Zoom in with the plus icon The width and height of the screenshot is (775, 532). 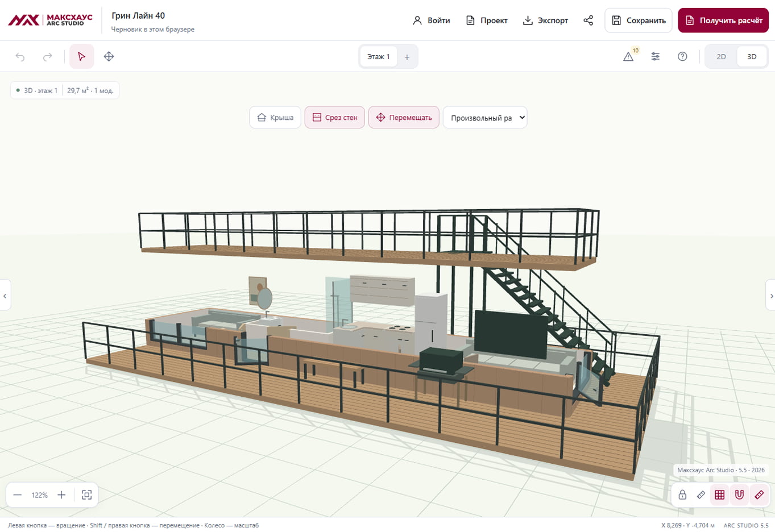click(61, 495)
